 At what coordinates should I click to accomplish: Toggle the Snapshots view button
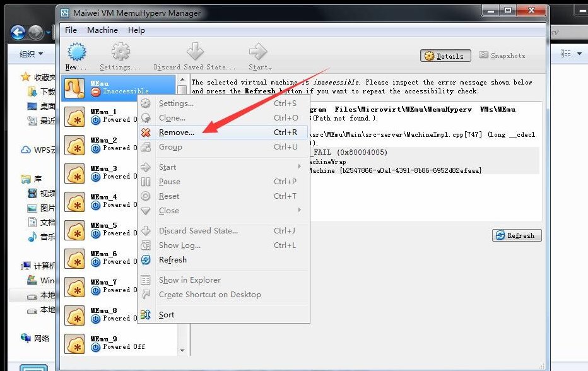tap(502, 56)
